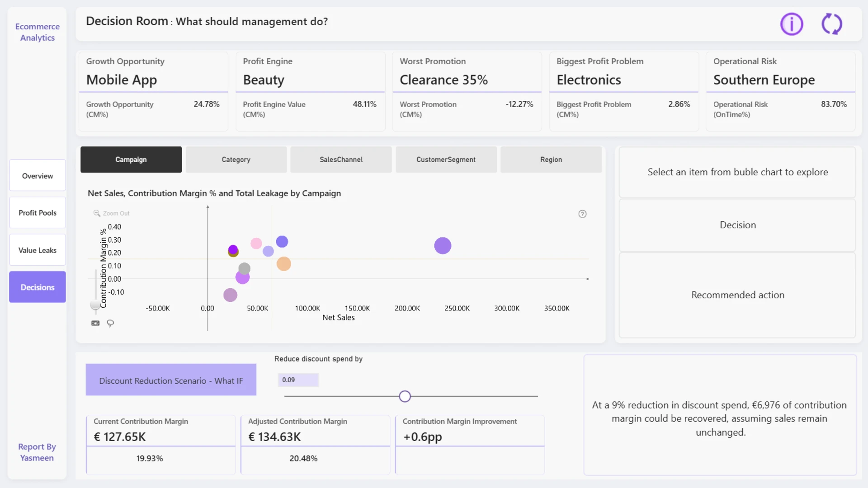Viewport: 868px width, 488px height.
Task: Click the +0.6pp margin improvement value
Action: tap(423, 436)
